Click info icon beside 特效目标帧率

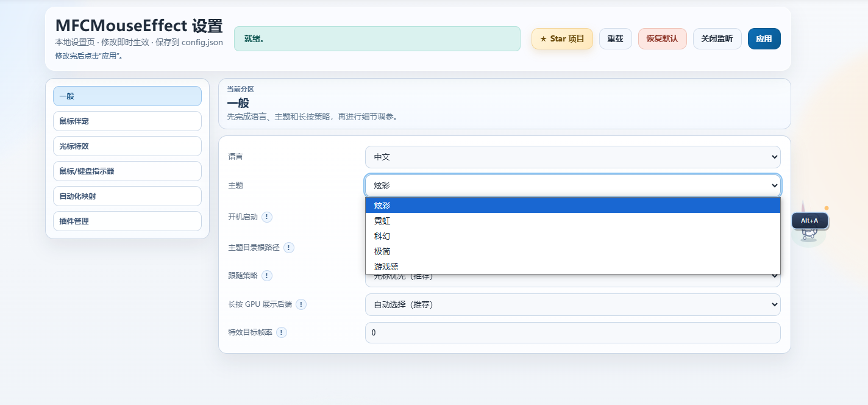click(x=282, y=332)
